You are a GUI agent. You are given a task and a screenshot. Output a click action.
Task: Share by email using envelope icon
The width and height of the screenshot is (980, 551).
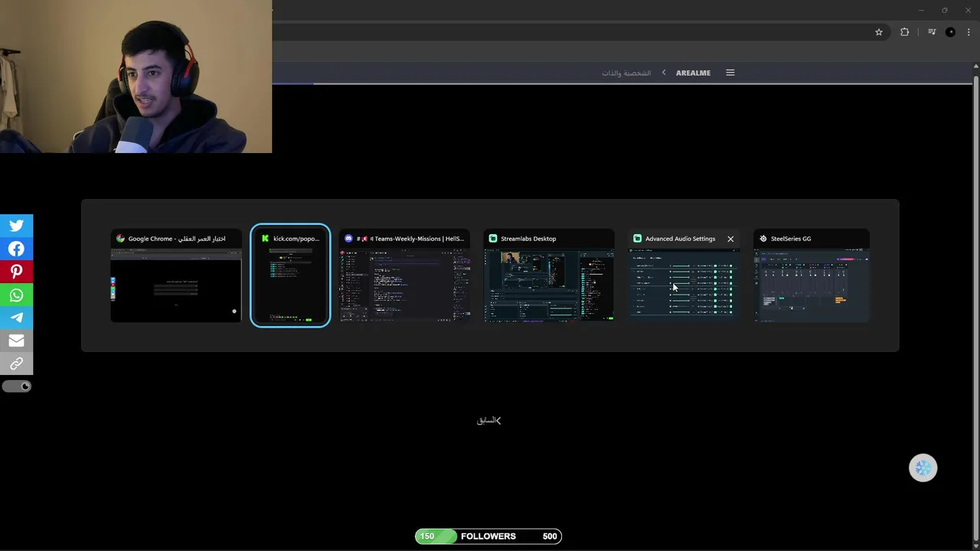point(16,341)
